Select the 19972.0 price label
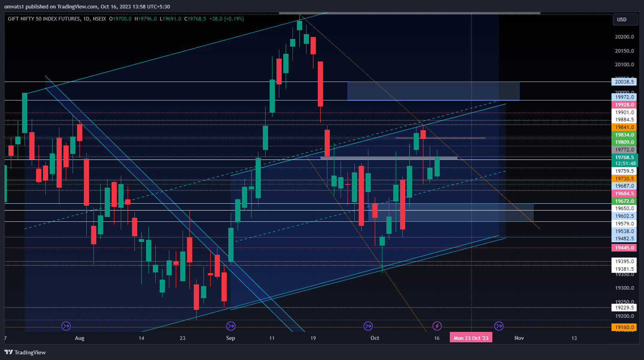The width and height of the screenshot is (644, 360). pyautogui.click(x=624, y=97)
